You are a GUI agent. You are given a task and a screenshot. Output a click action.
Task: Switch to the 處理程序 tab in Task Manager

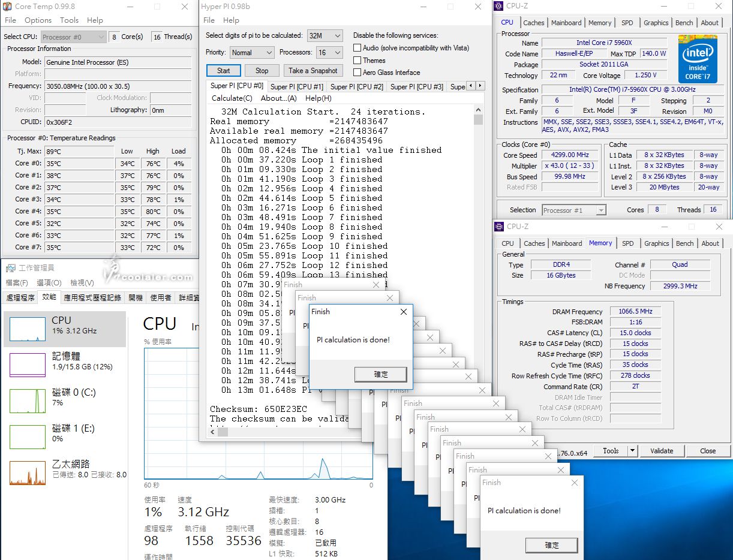pyautogui.click(x=20, y=297)
